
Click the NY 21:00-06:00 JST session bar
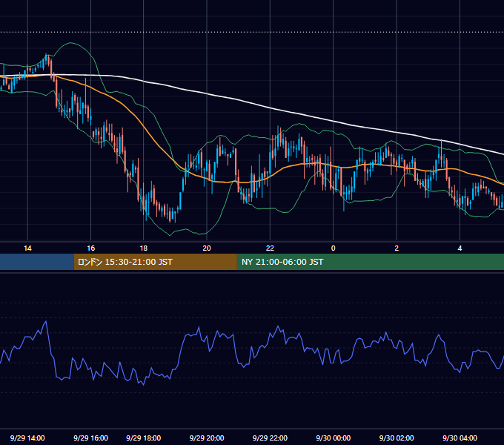(x=371, y=262)
